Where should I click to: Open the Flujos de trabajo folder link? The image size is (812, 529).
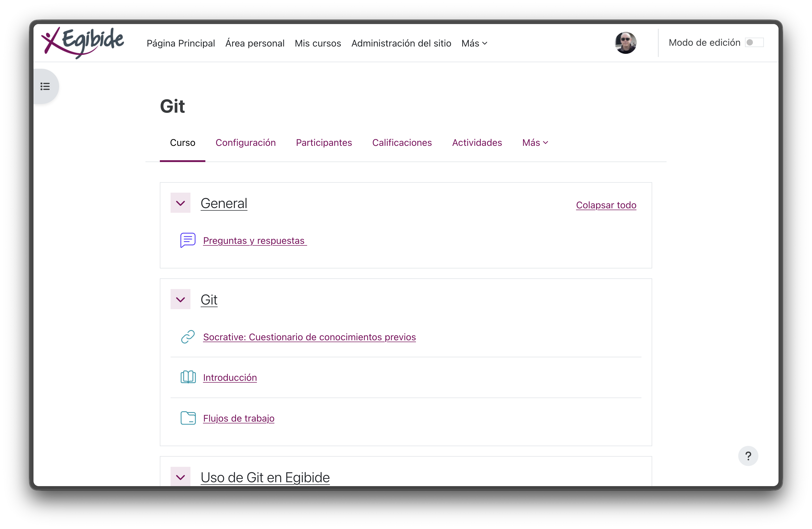239,418
